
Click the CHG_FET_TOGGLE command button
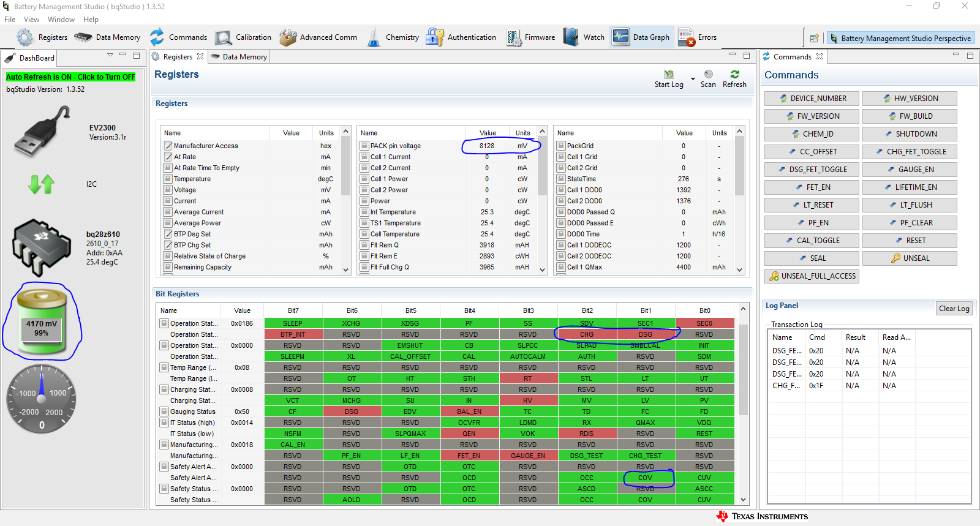click(x=910, y=152)
